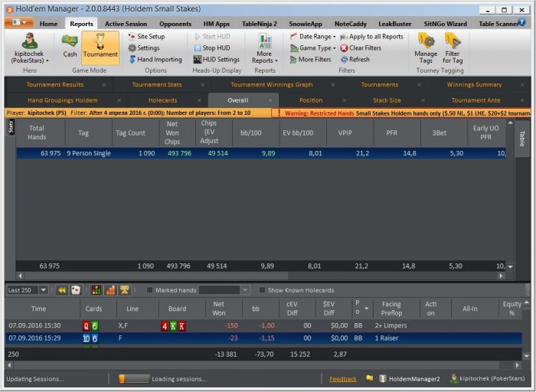
Task: Click the Feedback link
Action: click(x=342, y=379)
